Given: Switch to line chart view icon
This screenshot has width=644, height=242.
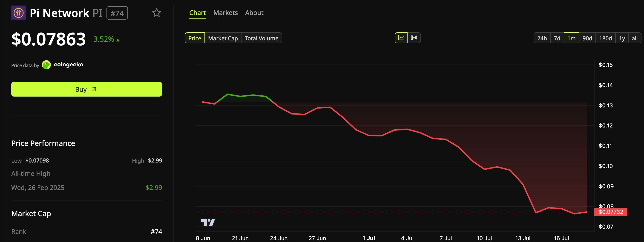Looking at the screenshot, I should 401,38.
